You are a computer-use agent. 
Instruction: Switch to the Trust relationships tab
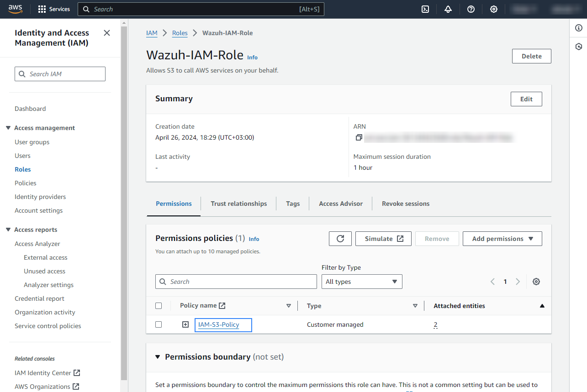(238, 204)
